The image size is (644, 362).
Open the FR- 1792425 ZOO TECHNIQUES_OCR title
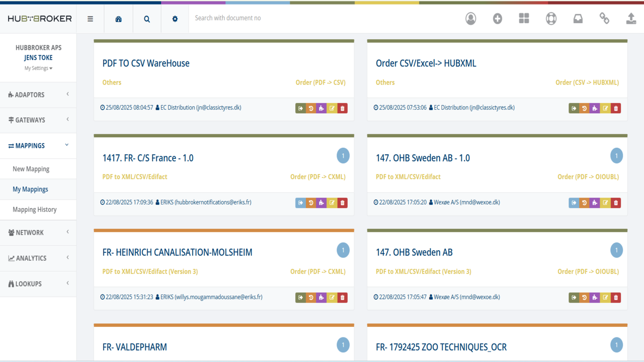pyautogui.click(x=441, y=347)
